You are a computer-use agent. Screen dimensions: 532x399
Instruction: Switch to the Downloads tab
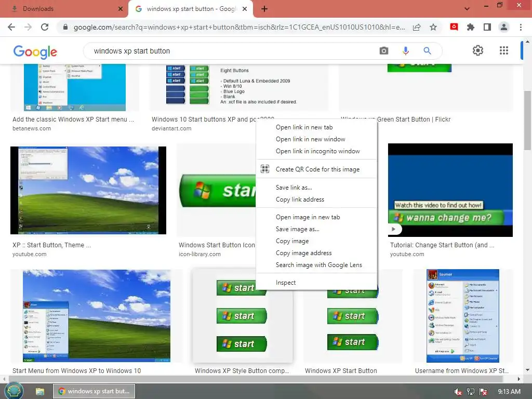click(64, 9)
